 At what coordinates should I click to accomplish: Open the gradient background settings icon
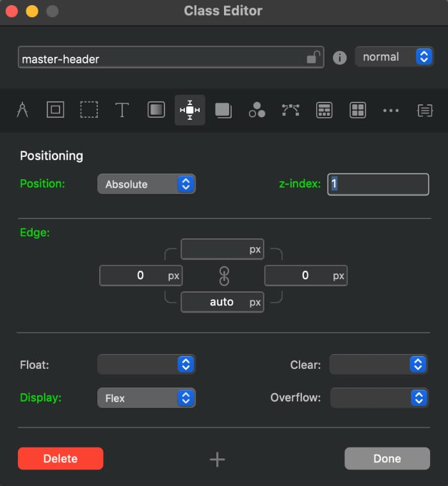pos(156,110)
